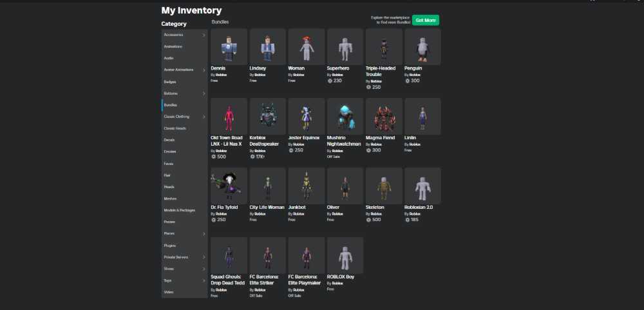Expand the Shoes category chevron
644x310 pixels.
(204, 269)
